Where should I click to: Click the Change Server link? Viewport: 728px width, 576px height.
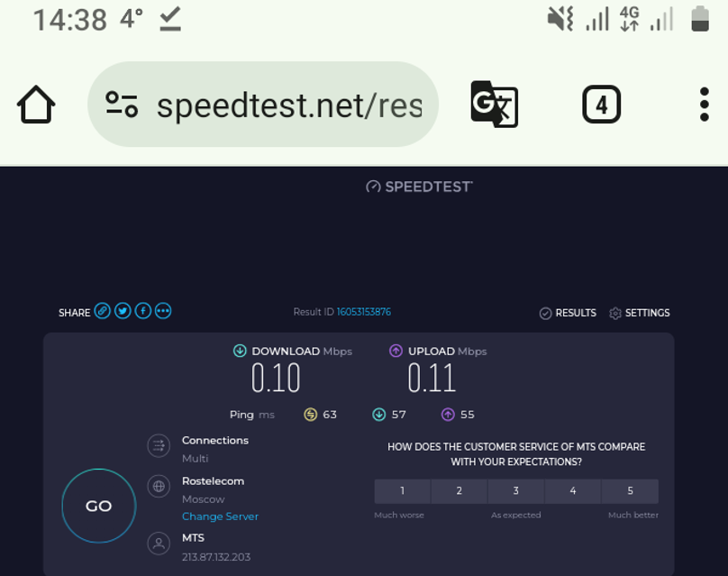coord(220,517)
